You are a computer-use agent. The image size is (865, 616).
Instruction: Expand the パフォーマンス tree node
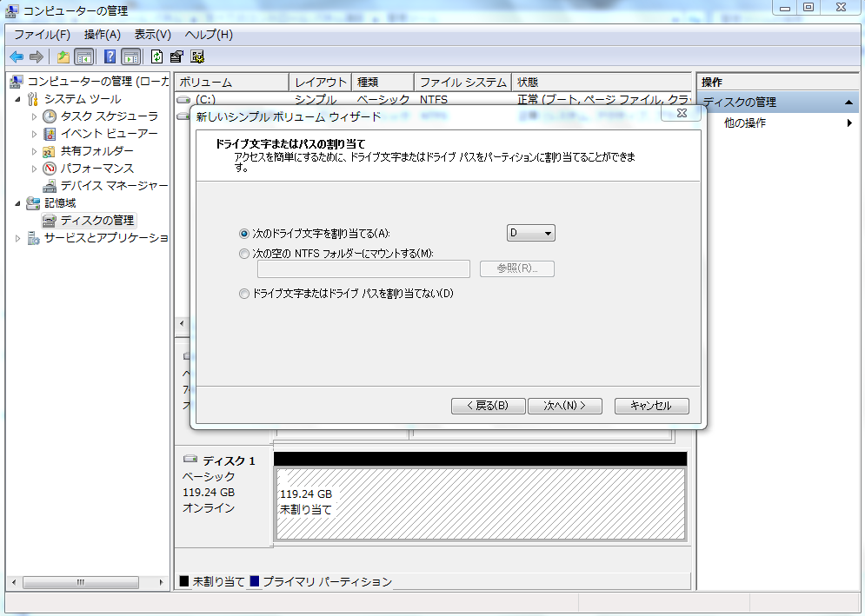34,169
